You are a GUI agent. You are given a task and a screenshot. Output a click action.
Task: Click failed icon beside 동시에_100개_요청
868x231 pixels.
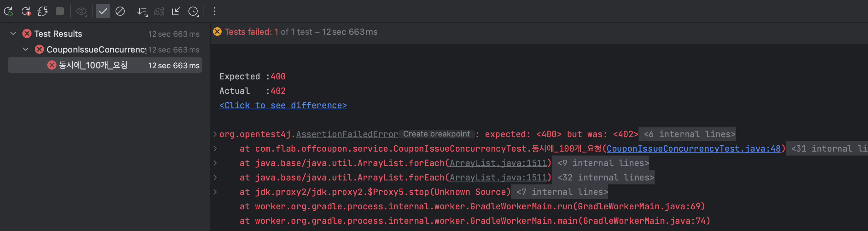click(x=52, y=65)
